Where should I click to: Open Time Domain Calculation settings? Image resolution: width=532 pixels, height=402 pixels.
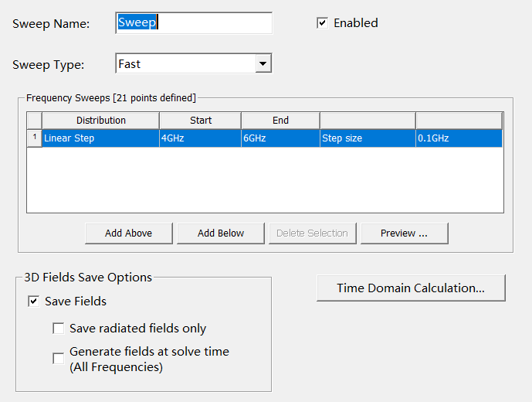[411, 288]
